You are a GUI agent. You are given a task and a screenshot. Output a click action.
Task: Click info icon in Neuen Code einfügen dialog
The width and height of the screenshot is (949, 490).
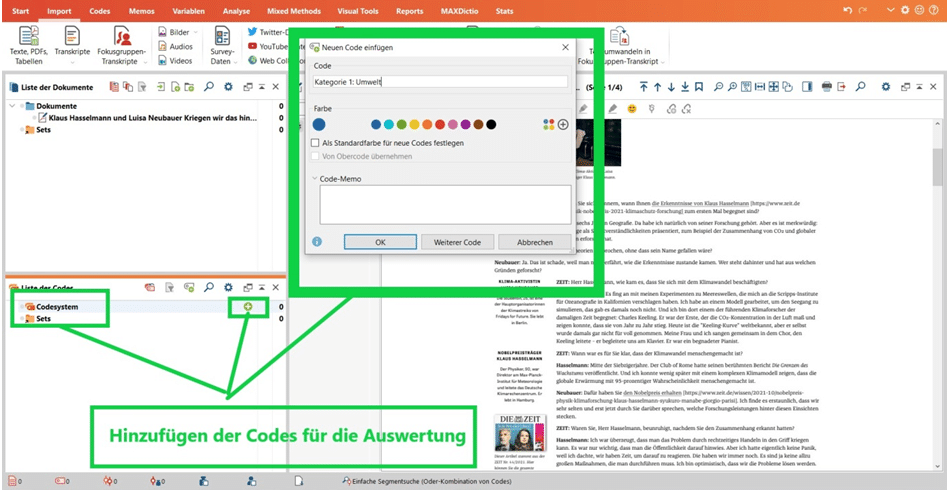pyautogui.click(x=317, y=242)
